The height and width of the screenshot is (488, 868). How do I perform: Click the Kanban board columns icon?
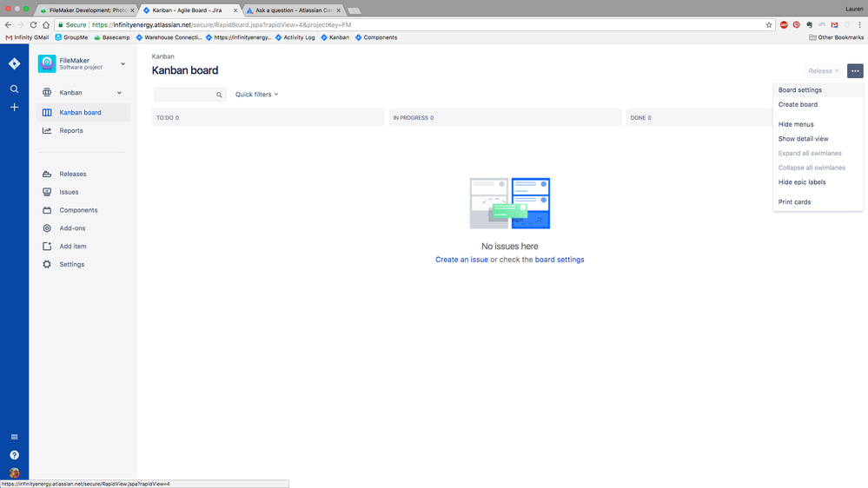point(47,112)
